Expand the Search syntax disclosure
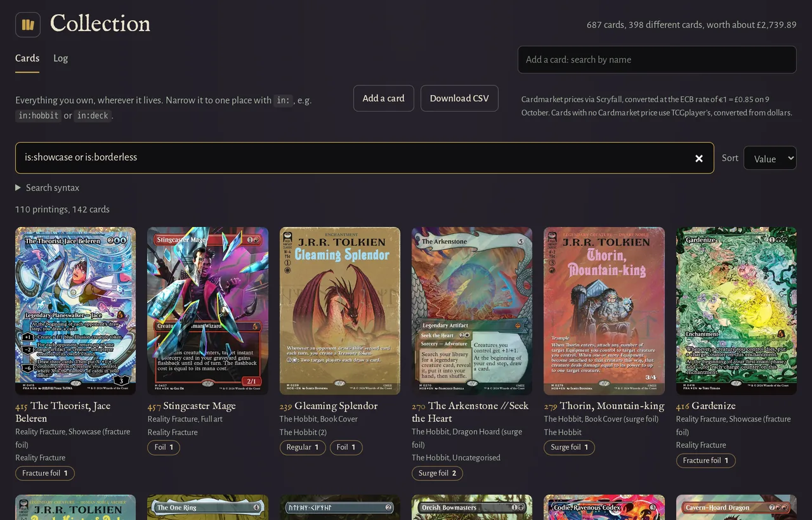 (48, 188)
